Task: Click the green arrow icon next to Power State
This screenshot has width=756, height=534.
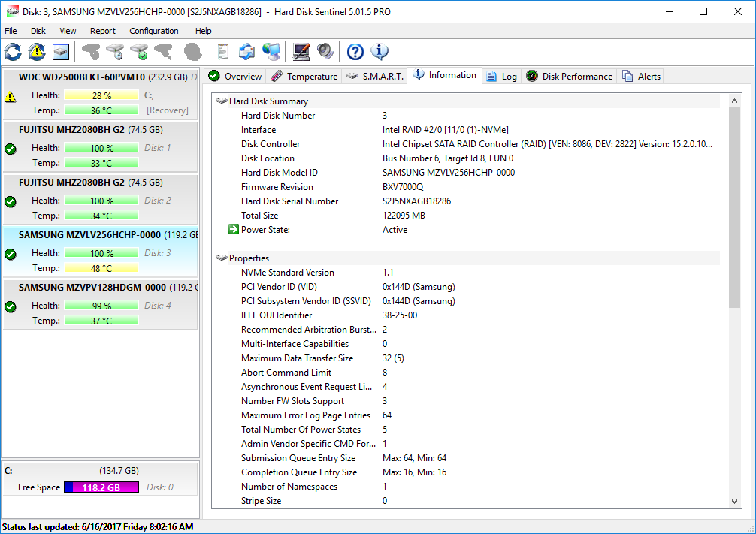Action: [x=234, y=229]
